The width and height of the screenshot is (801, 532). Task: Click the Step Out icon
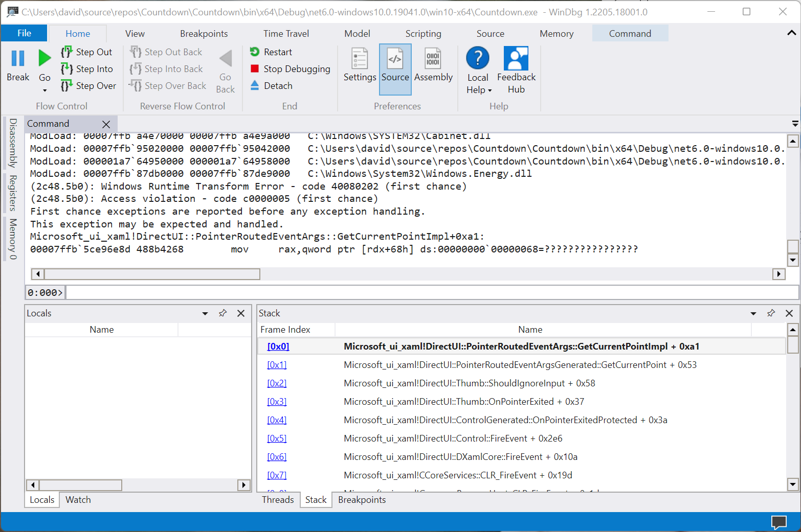[x=67, y=52]
